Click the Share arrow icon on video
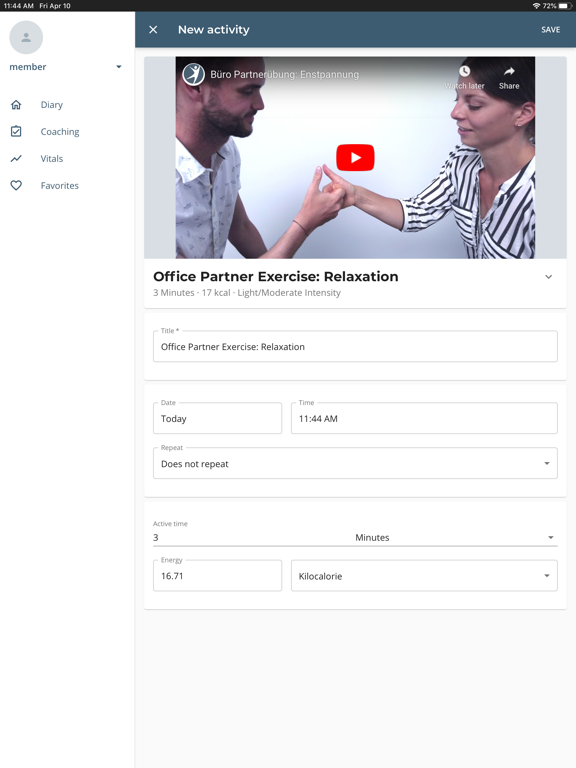The height and width of the screenshot is (768, 576). coord(509,72)
